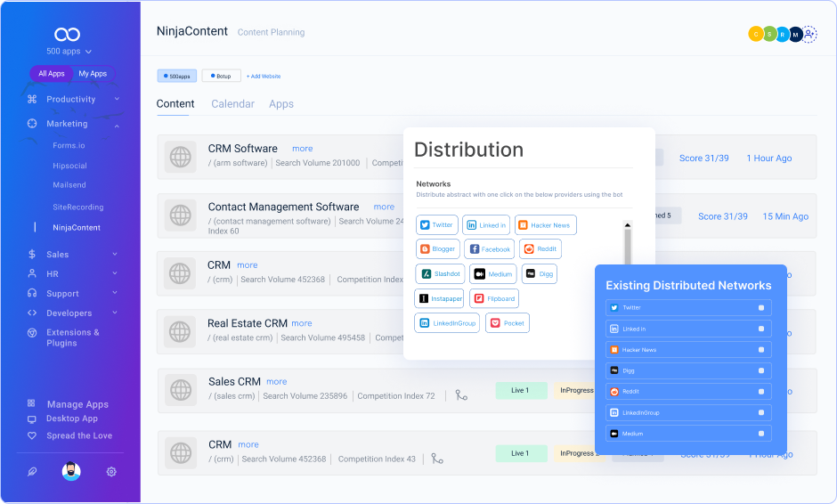Image resolution: width=837 pixels, height=504 pixels.
Task: Click the yellow C user avatar circle
Action: (756, 34)
